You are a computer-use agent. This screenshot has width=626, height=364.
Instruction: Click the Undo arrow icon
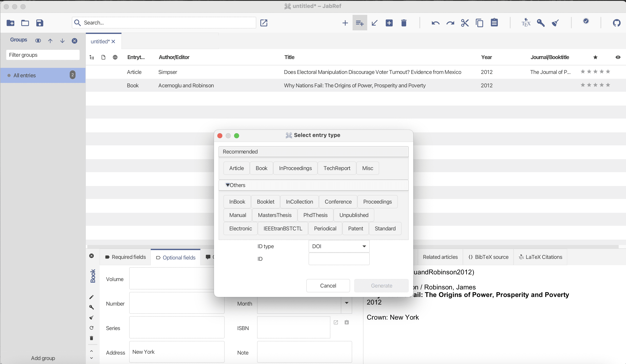pyautogui.click(x=435, y=23)
